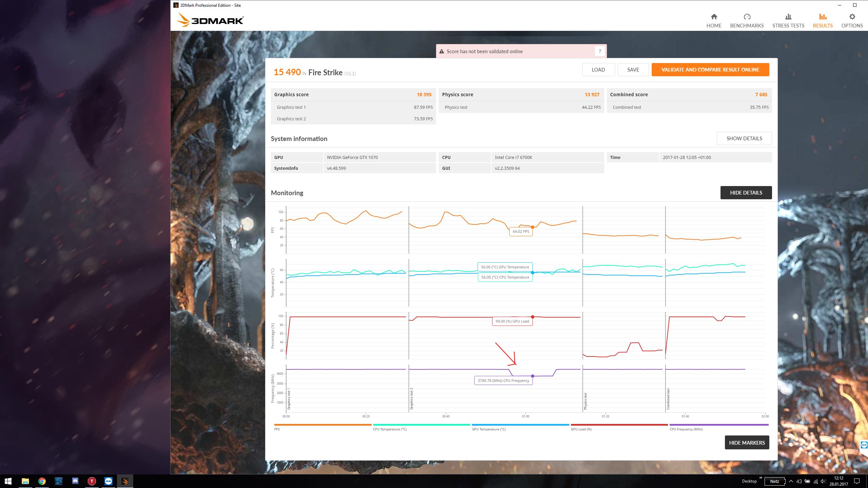The height and width of the screenshot is (488, 868).
Task: Select the Physics test row
Action: [x=521, y=107]
